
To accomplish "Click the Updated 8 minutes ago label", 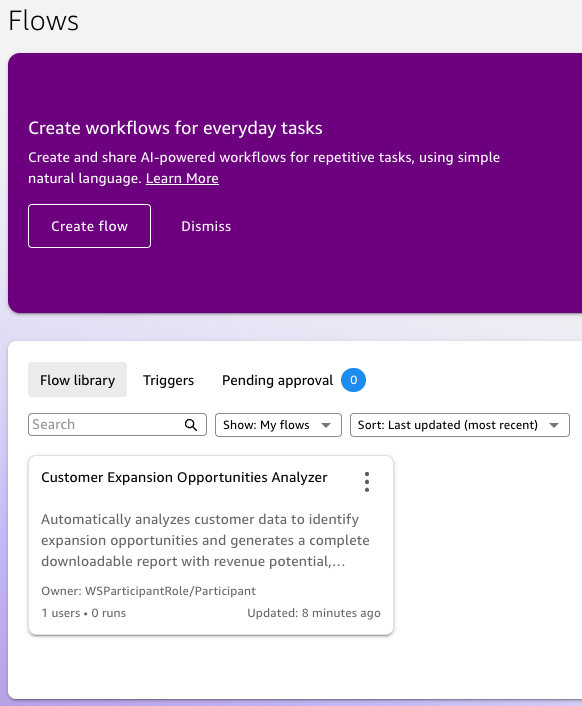I will tap(314, 613).
